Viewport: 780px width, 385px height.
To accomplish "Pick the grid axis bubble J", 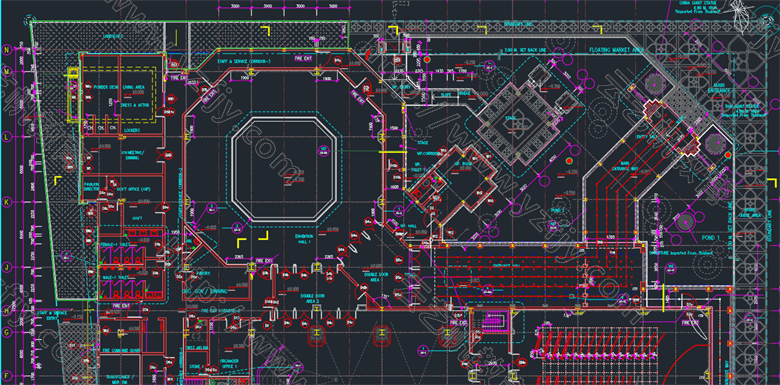I will click(x=7, y=268).
